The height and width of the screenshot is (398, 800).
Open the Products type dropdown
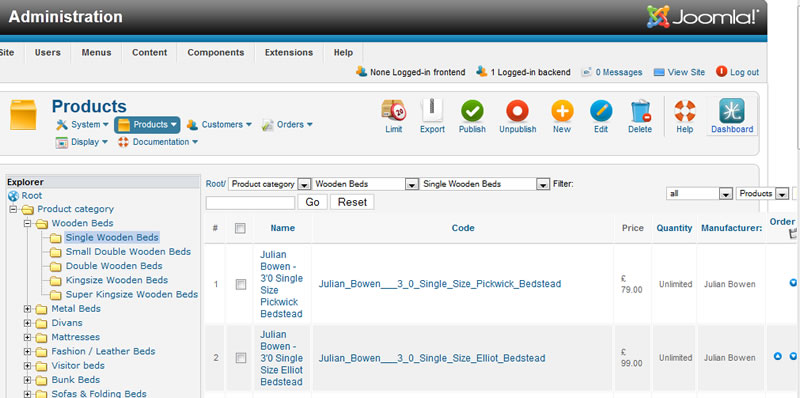(x=762, y=194)
